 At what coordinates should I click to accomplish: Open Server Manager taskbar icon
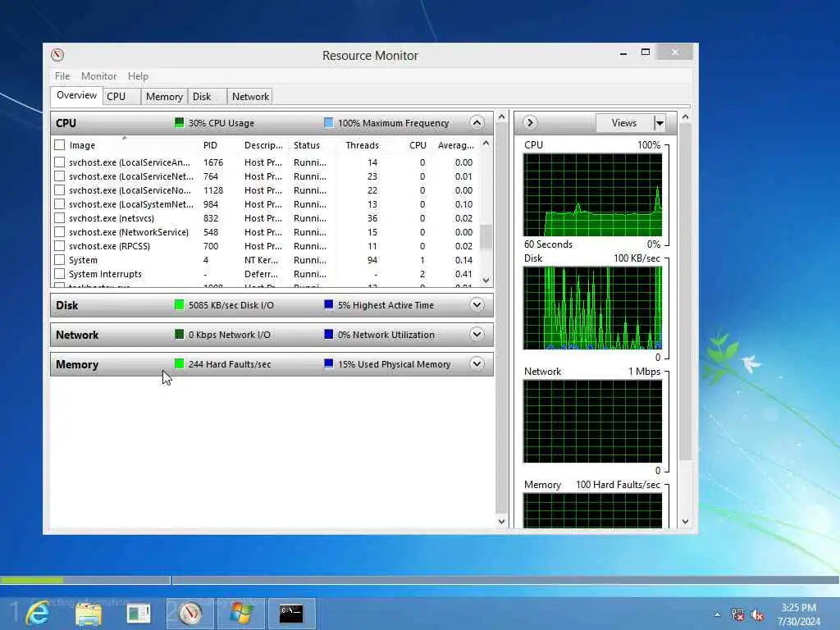139,614
